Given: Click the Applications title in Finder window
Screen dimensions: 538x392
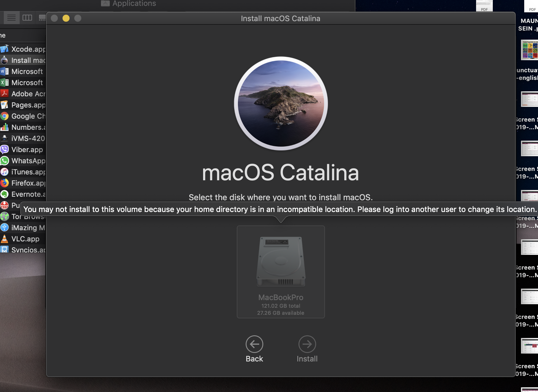Looking at the screenshot, I should pos(134,4).
